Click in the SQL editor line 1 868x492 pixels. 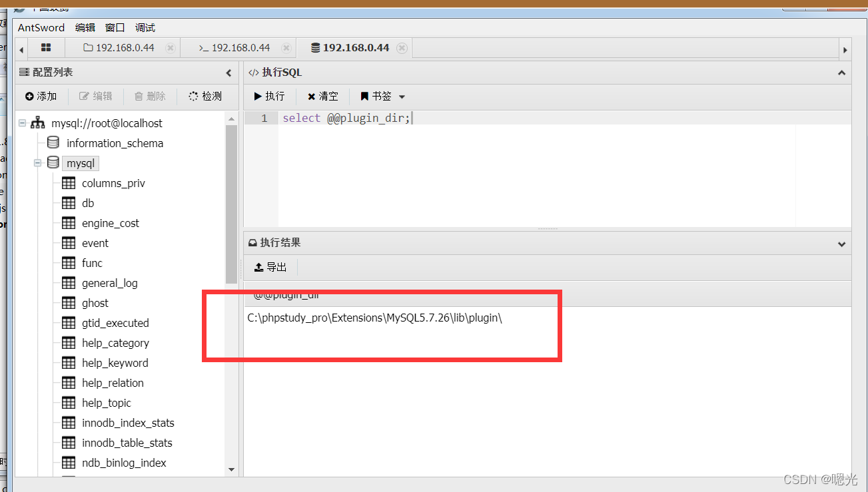(x=564, y=118)
